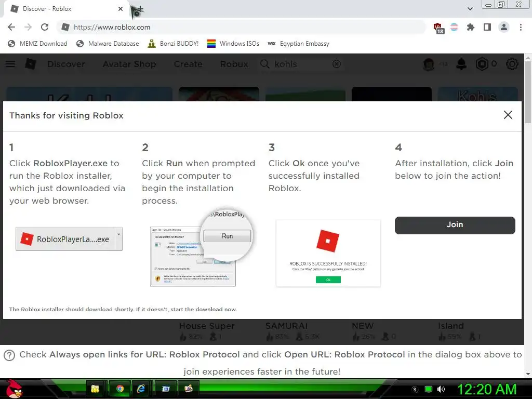Viewport: 532px width, 399px height.
Task: Clear the kohls search text
Action: click(x=337, y=64)
